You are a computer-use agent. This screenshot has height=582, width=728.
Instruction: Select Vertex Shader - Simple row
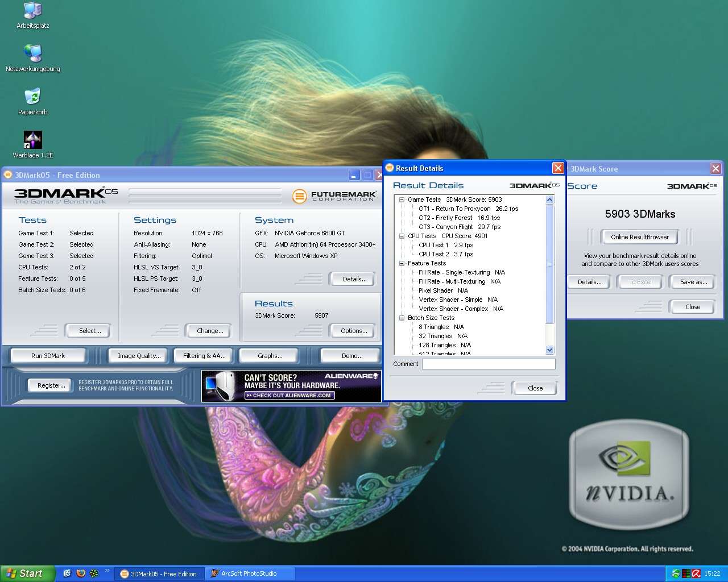pyautogui.click(x=458, y=300)
